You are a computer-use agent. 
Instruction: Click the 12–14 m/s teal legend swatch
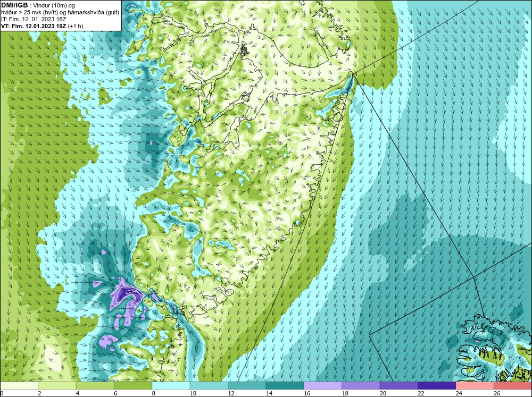click(247, 385)
